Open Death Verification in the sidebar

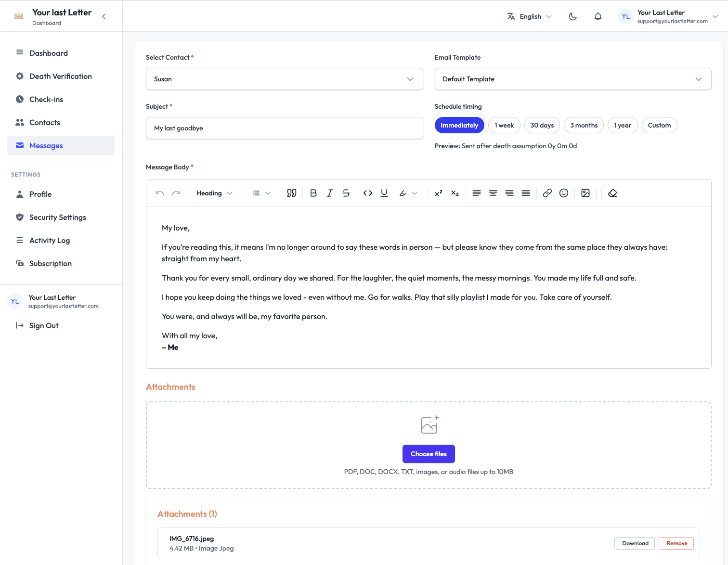click(x=60, y=76)
